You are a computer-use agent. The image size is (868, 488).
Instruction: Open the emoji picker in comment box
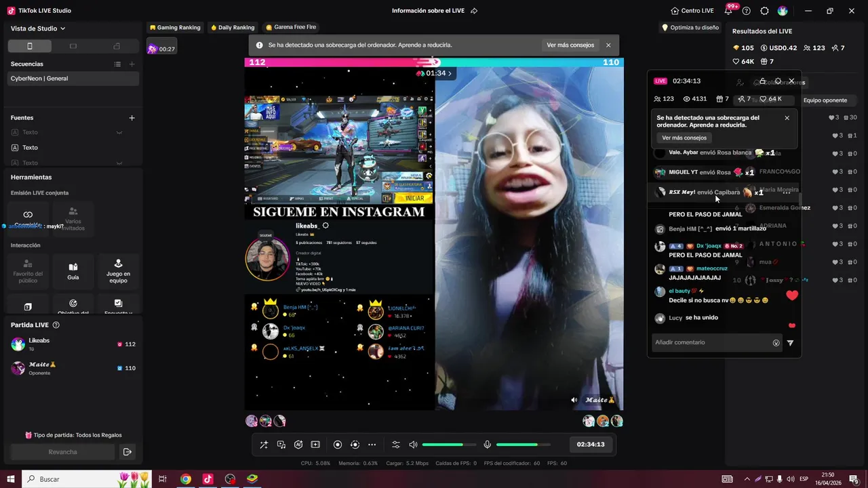click(x=776, y=343)
